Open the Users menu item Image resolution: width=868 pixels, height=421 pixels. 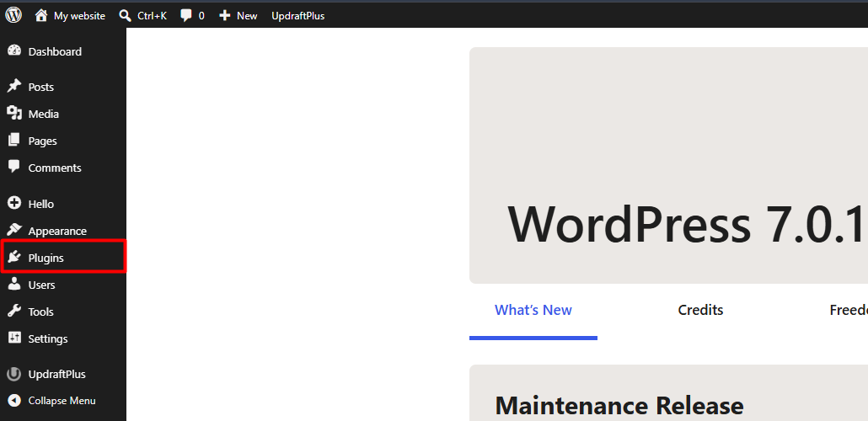(63, 285)
